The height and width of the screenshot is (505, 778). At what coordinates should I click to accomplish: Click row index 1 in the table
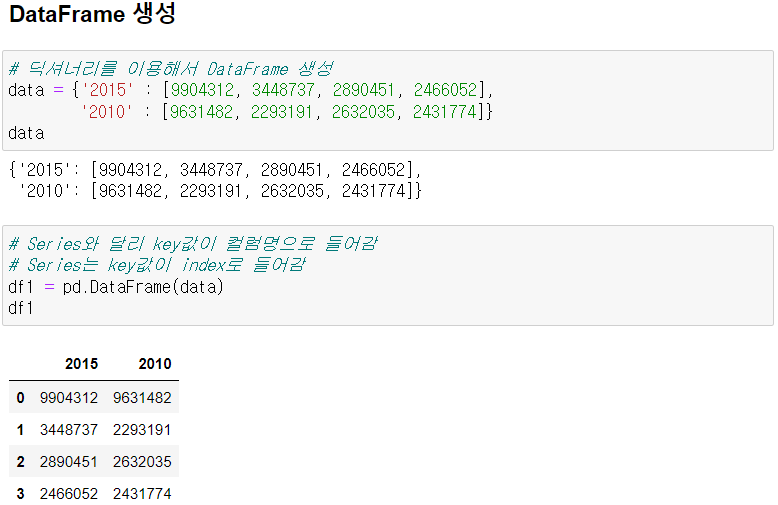click(20, 430)
